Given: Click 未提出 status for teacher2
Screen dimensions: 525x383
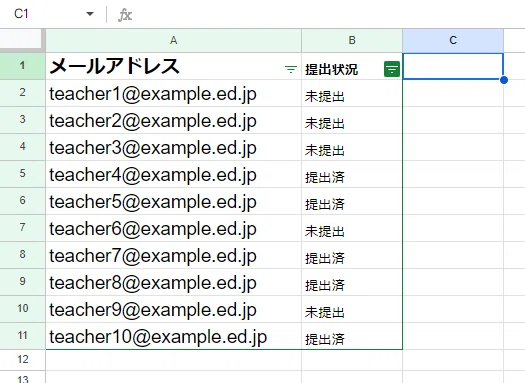Looking at the screenshot, I should point(352,120).
